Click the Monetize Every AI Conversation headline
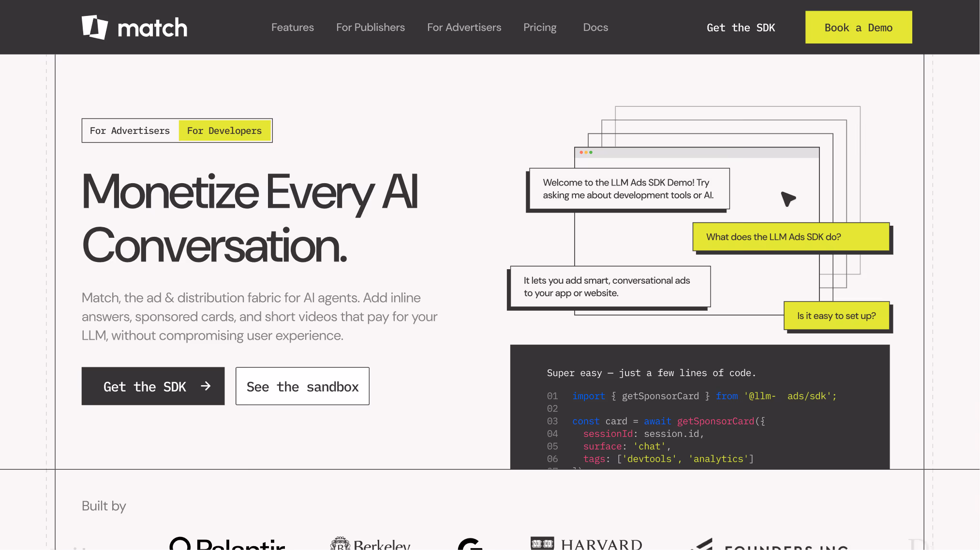The image size is (980, 550). pyautogui.click(x=250, y=217)
